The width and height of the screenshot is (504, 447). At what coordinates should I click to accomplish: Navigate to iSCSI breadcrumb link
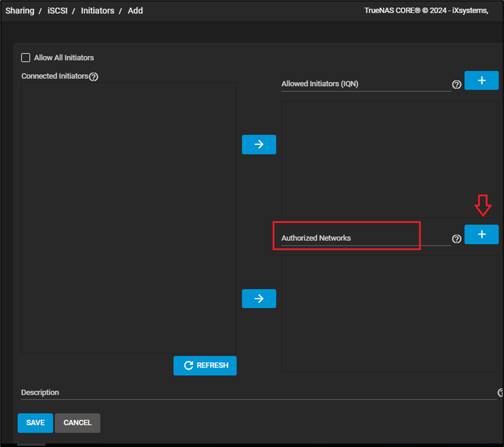point(57,11)
